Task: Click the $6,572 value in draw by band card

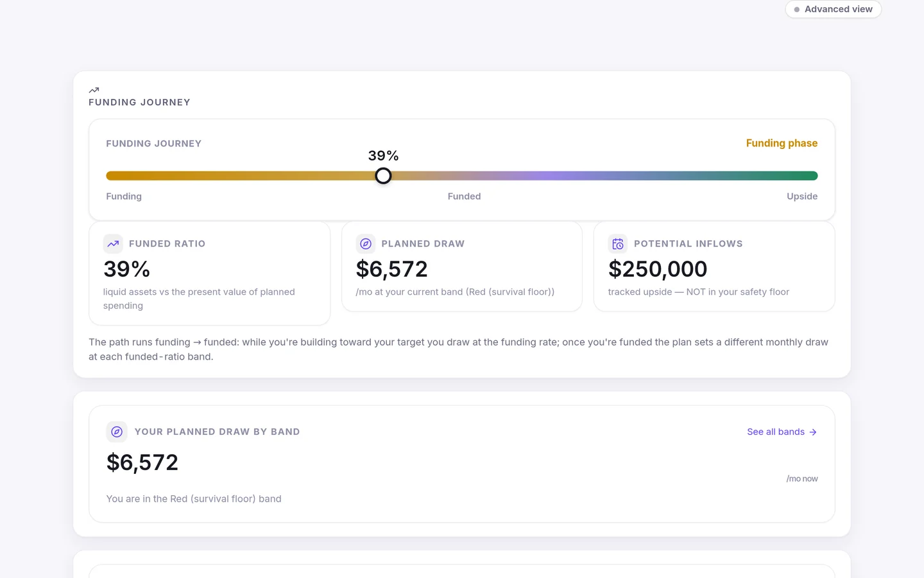Action: pyautogui.click(x=142, y=462)
